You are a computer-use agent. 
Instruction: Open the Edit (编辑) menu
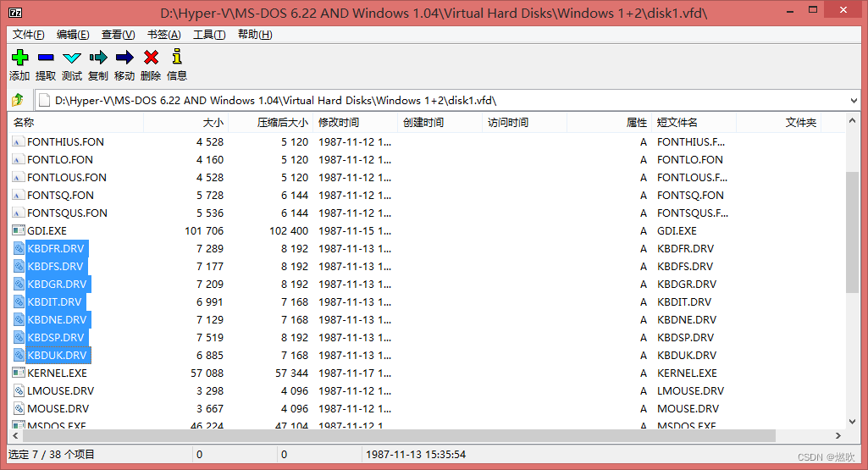73,35
